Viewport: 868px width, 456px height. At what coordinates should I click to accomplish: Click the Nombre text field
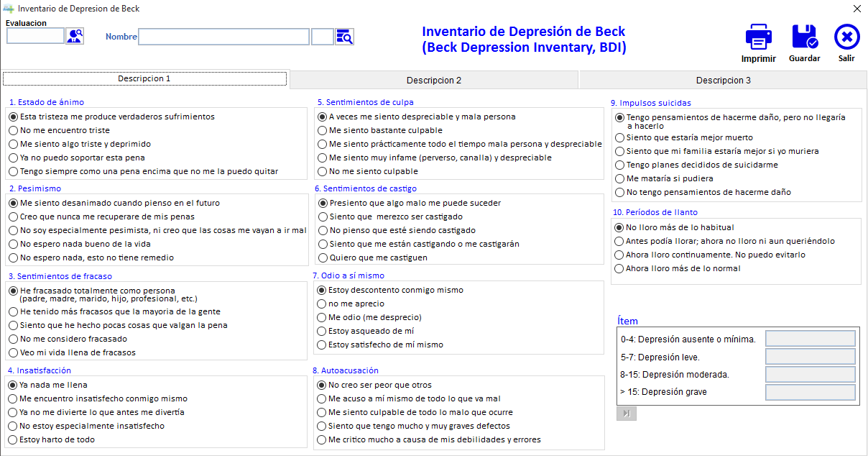(x=224, y=37)
